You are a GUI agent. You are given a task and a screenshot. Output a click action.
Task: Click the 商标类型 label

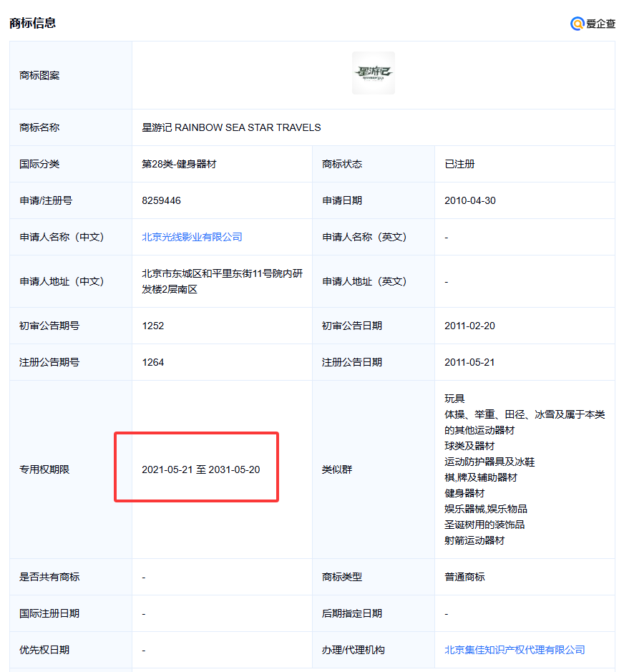(x=342, y=577)
